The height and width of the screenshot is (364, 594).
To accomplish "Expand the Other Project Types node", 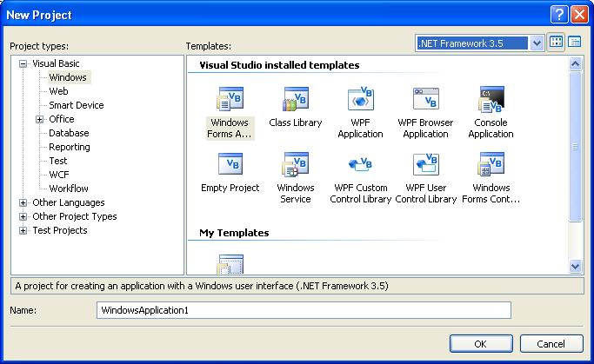I will click(23, 217).
